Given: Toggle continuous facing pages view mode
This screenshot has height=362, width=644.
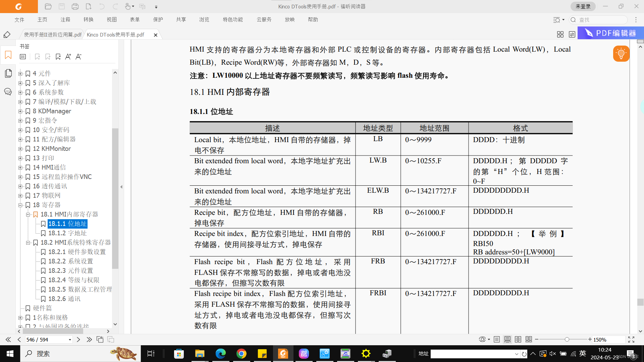Looking at the screenshot, I should pyautogui.click(x=529, y=340).
